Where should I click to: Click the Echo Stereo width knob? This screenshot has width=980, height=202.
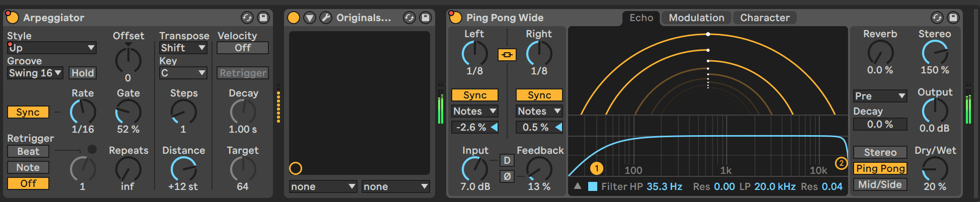pos(935,52)
